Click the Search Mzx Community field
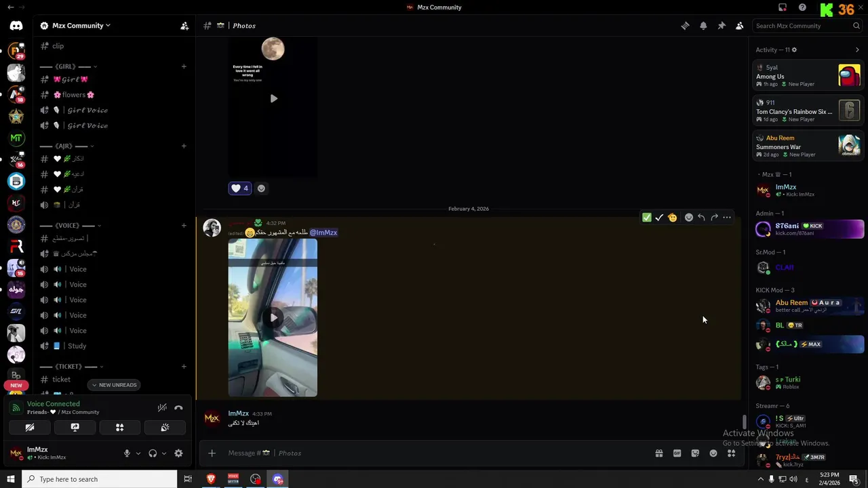Image resolution: width=868 pixels, height=488 pixels. coord(807,26)
